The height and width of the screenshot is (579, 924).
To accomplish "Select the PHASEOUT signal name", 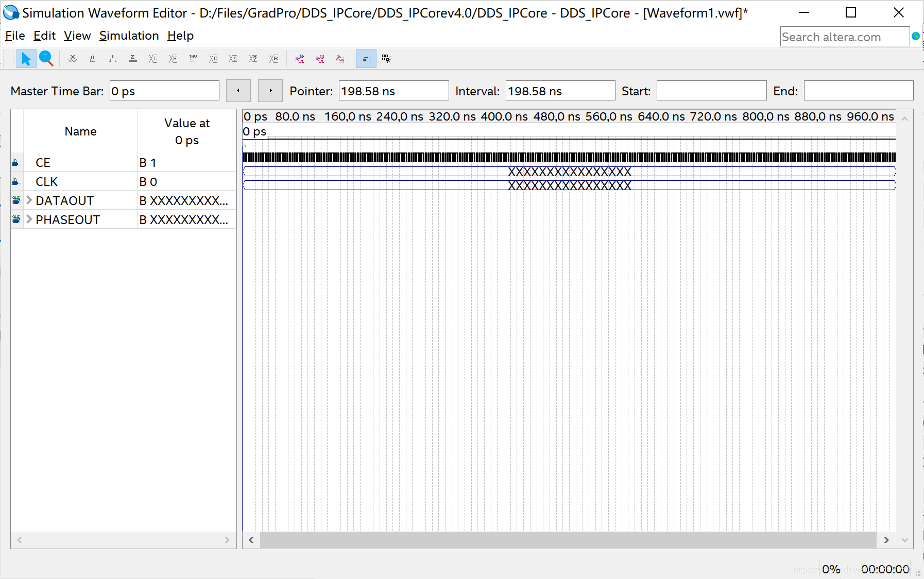I will 67,219.
